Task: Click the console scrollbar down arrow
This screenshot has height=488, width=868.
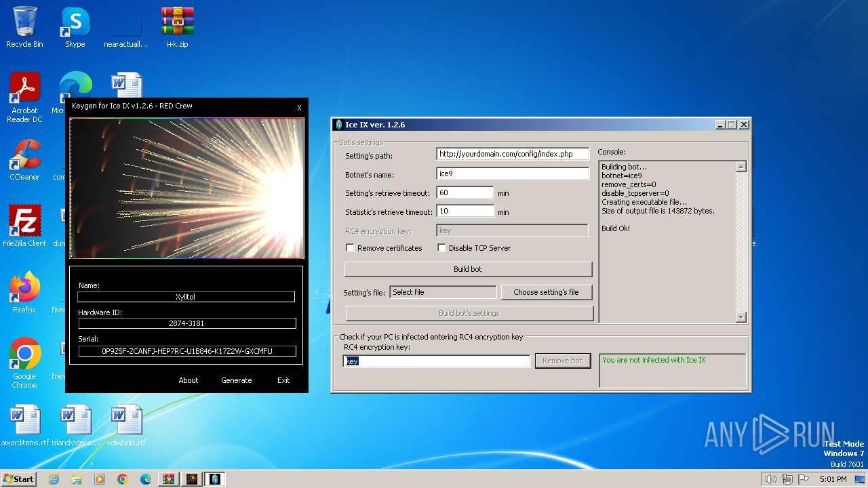Action: (x=741, y=317)
